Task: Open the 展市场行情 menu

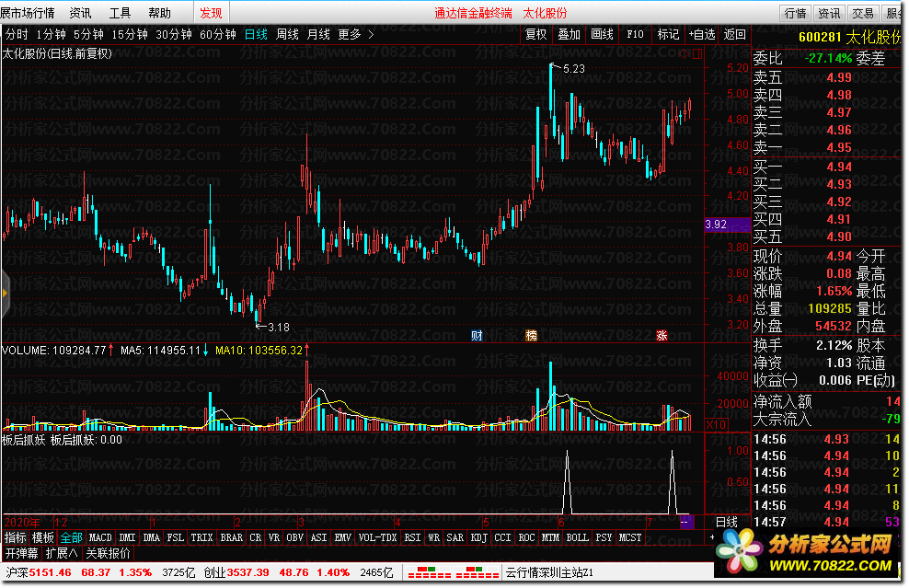Action: coord(28,13)
